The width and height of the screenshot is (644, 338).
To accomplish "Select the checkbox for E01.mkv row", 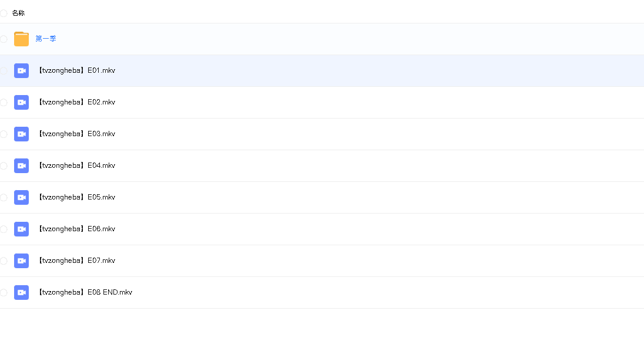I will 4,70.
